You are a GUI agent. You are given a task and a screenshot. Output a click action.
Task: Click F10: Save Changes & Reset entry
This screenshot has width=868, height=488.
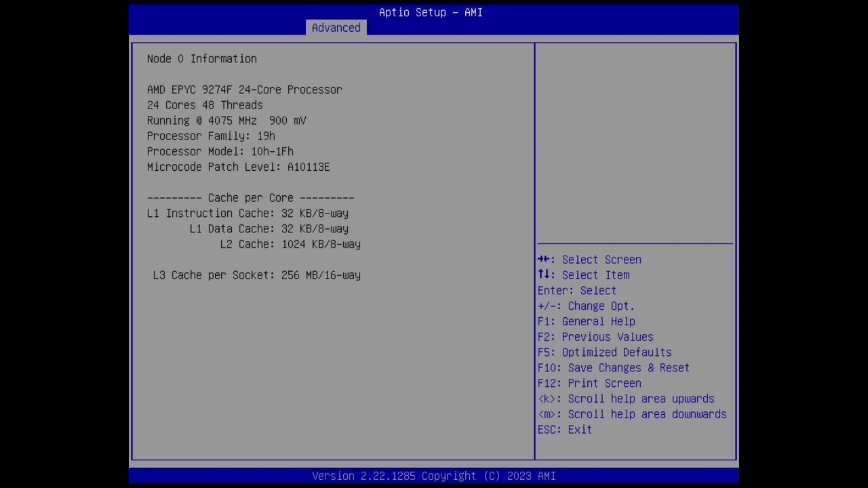click(614, 368)
